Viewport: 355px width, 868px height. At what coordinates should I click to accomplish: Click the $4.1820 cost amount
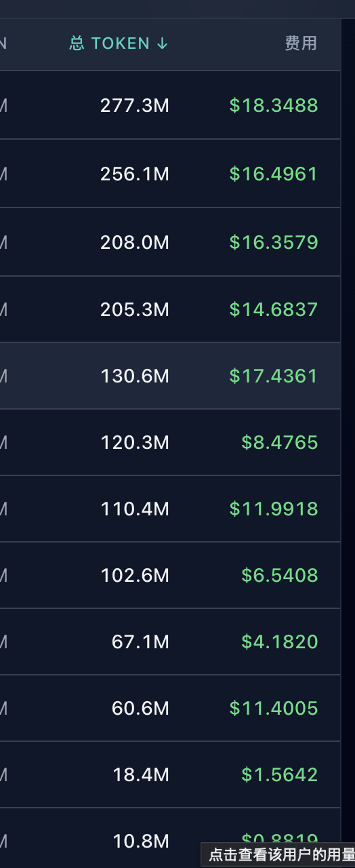tap(280, 642)
